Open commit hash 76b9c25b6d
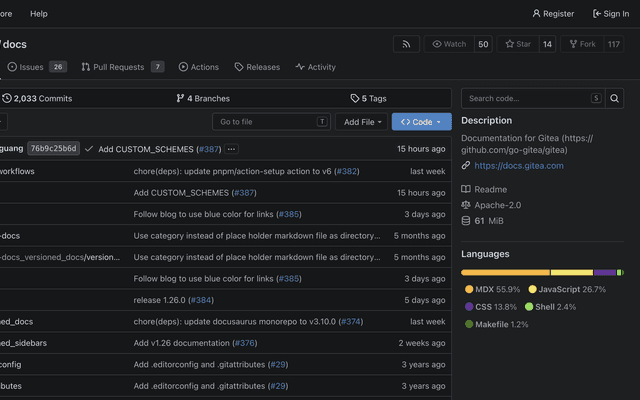 53,149
